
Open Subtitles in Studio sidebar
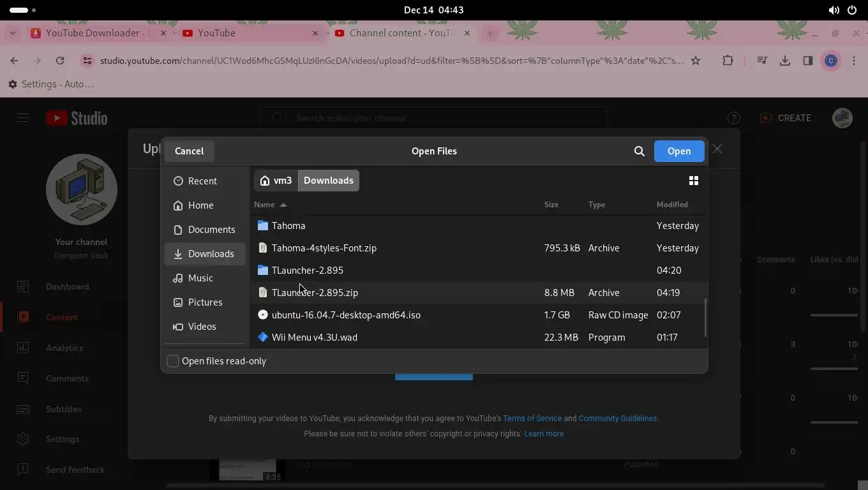pyautogui.click(x=64, y=409)
